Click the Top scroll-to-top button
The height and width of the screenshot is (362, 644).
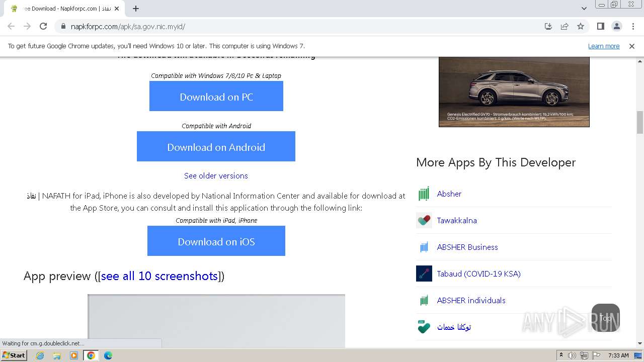tap(606, 318)
